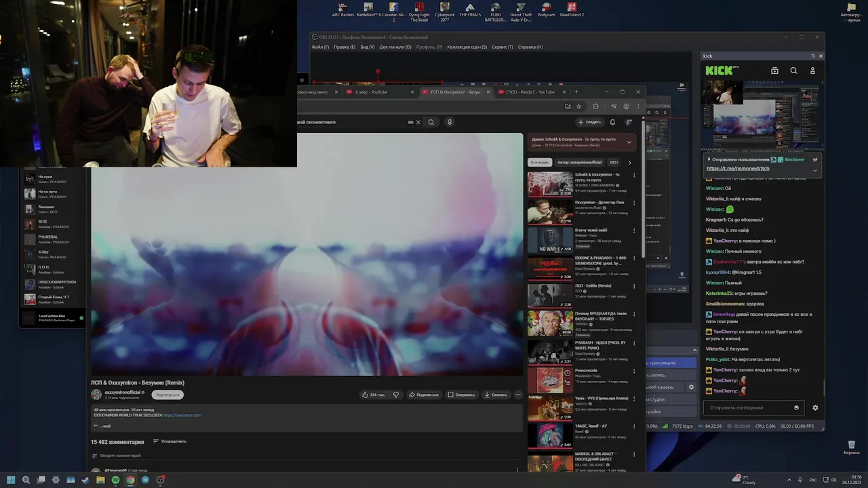Screen dimensions: 868x488
Task: Click the Скачать download button
Action: tap(496, 394)
